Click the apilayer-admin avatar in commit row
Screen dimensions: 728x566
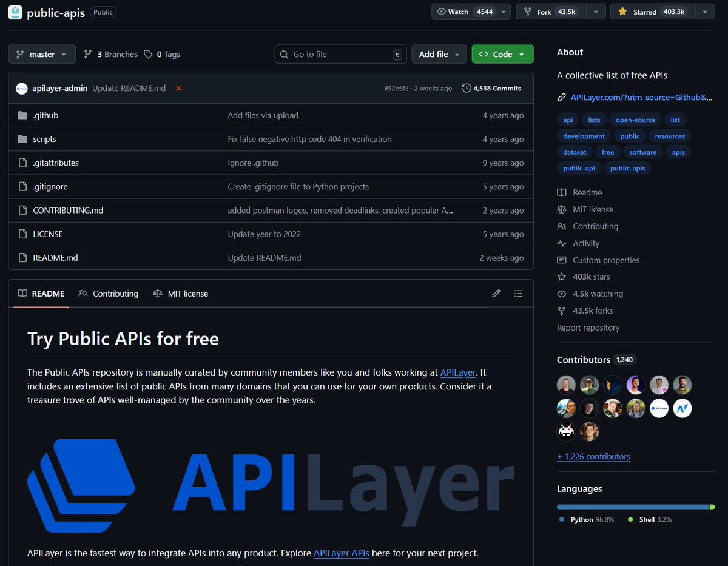click(22, 88)
